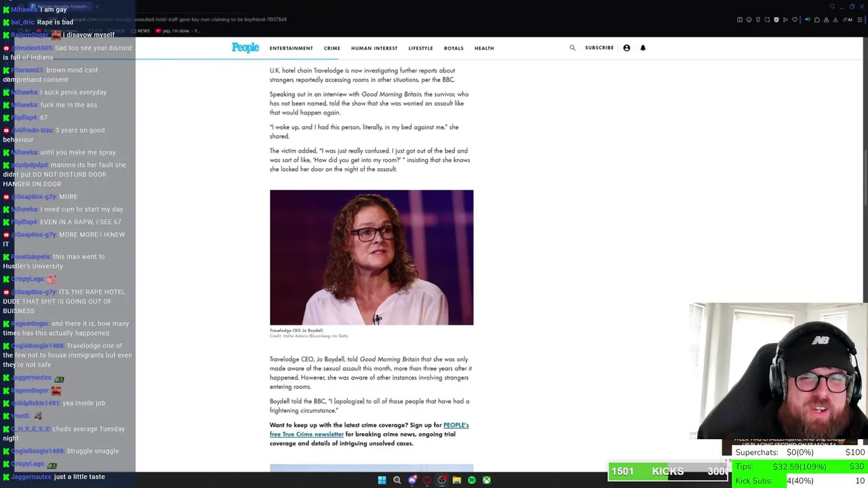868x488 pixels.
Task: Click the pin icon in browser toolbar
Action: pyautogui.click(x=758, y=20)
